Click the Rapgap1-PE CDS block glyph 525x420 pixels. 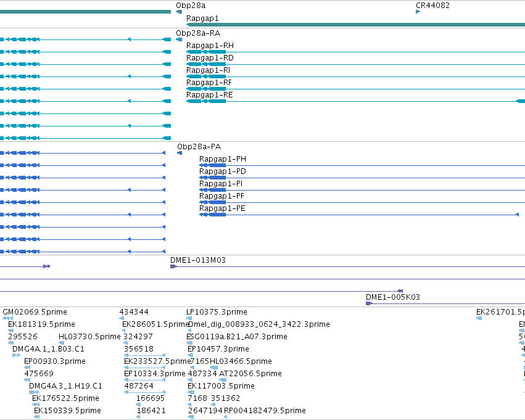tap(212, 215)
